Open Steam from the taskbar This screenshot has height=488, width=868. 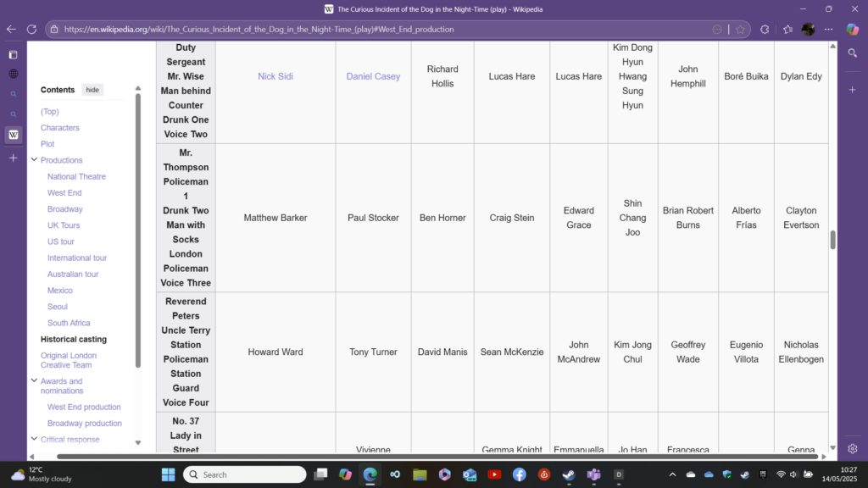569,474
